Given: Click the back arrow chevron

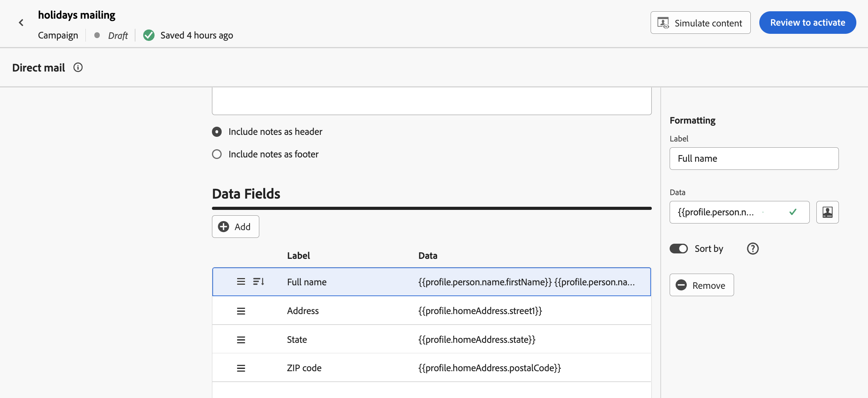Looking at the screenshot, I should pos(21,23).
